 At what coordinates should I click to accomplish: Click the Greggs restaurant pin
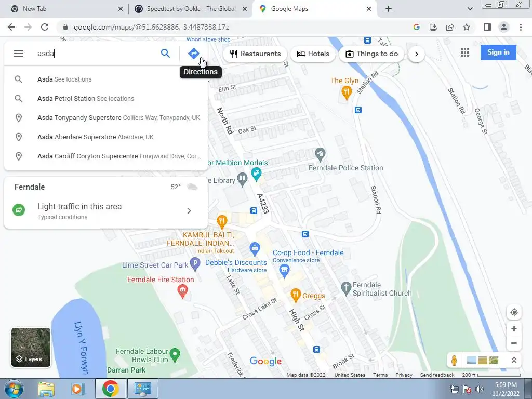[x=296, y=296]
